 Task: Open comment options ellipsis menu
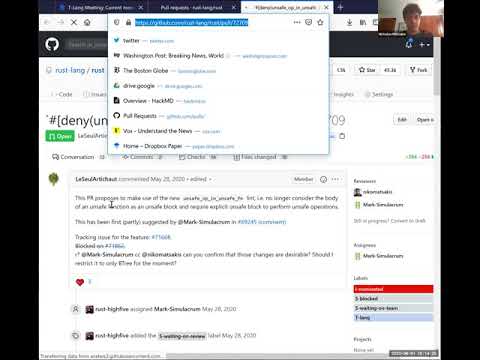[335, 179]
